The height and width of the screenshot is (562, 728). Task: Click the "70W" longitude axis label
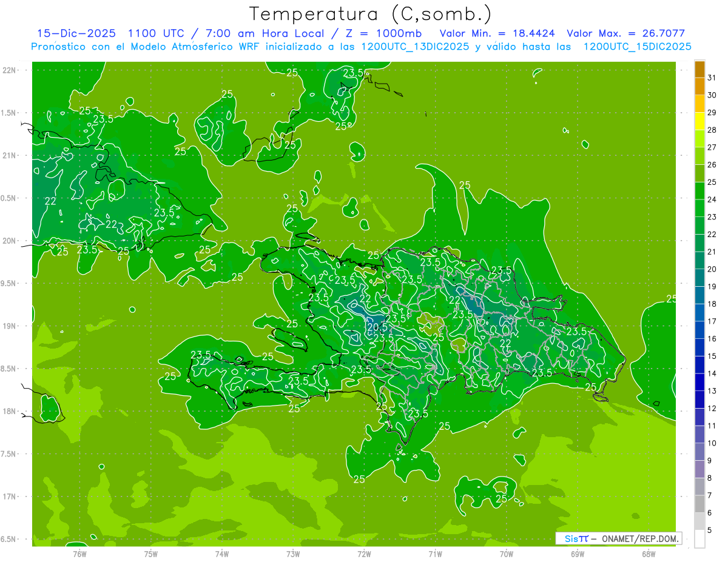[507, 554]
